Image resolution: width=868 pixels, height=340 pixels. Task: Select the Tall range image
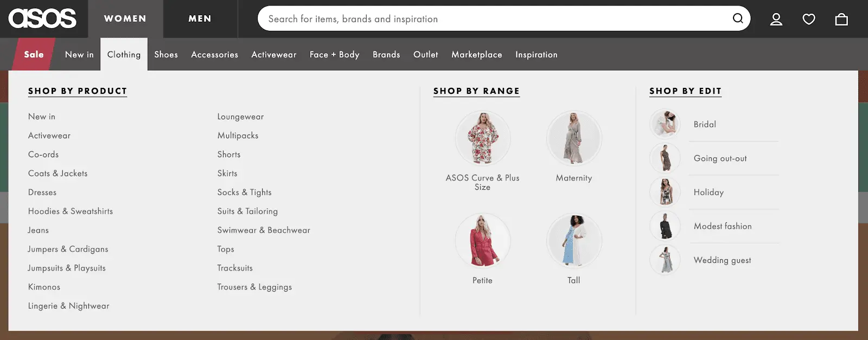[574, 240]
